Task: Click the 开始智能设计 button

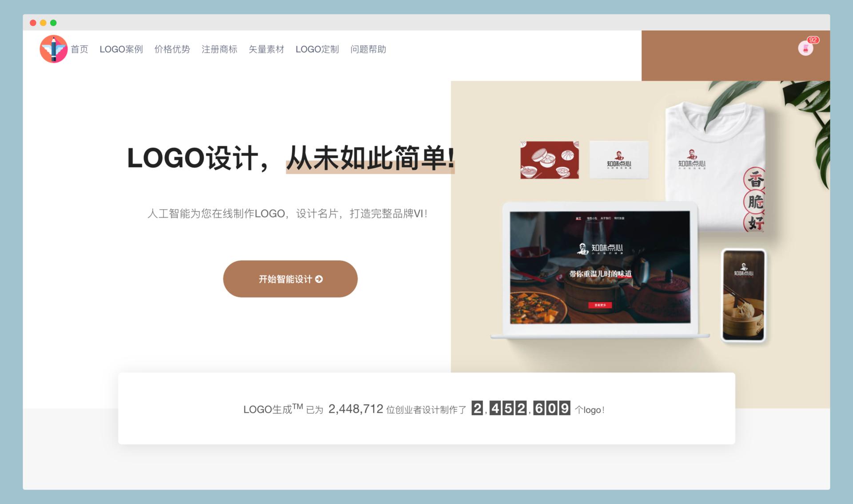Action: click(x=290, y=279)
